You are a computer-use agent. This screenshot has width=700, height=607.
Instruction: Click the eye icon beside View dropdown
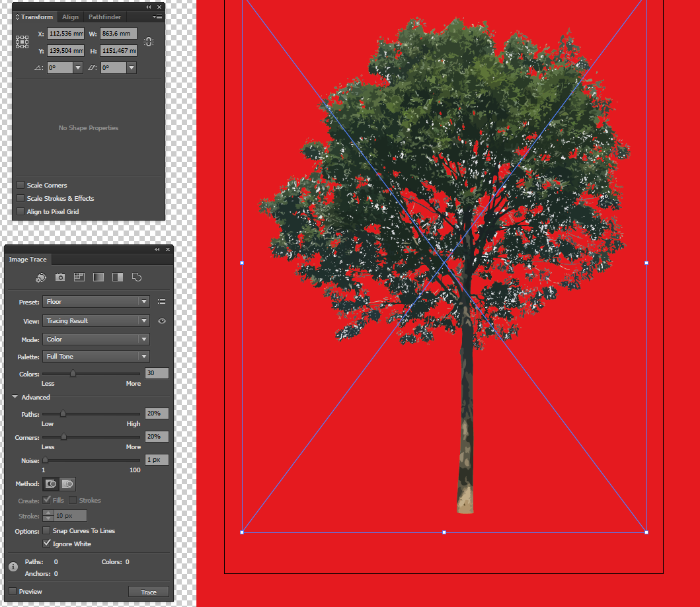pyautogui.click(x=162, y=321)
